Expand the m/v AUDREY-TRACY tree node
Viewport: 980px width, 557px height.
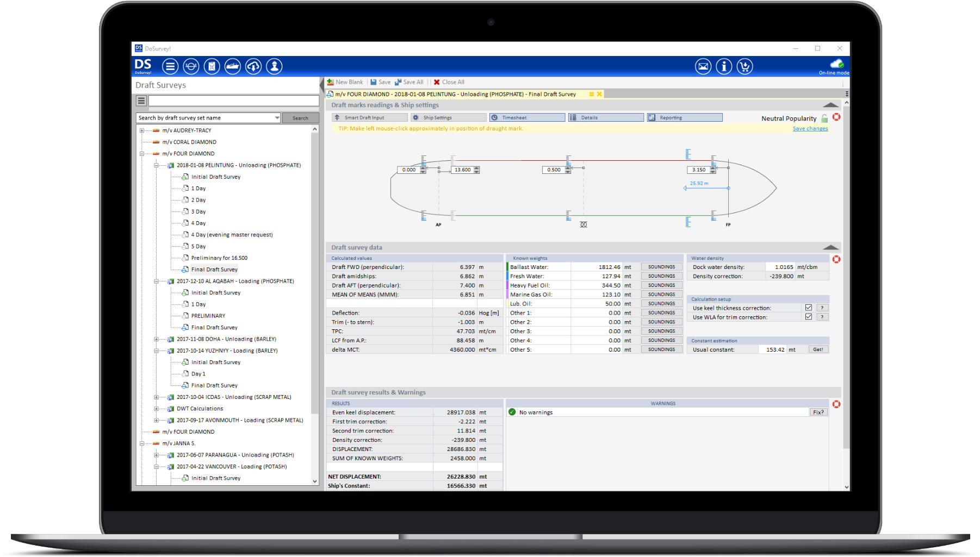(x=142, y=130)
